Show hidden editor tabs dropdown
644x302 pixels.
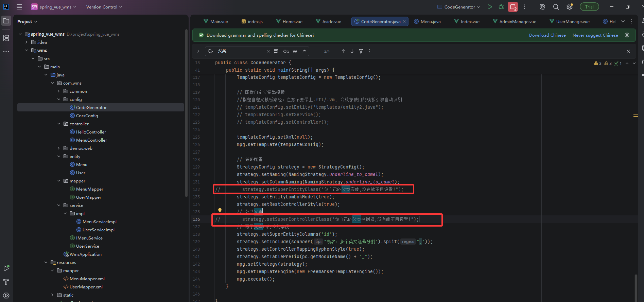pos(623,21)
